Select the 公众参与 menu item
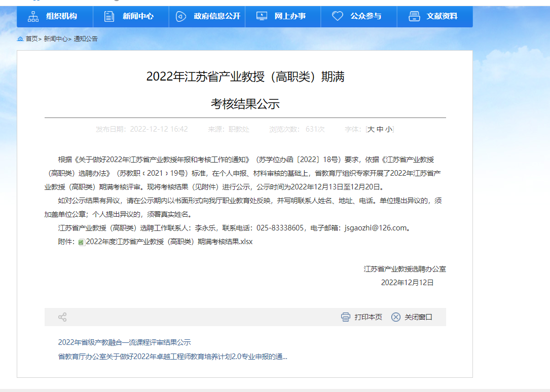Screen dimensions: 550x392 point(365,16)
